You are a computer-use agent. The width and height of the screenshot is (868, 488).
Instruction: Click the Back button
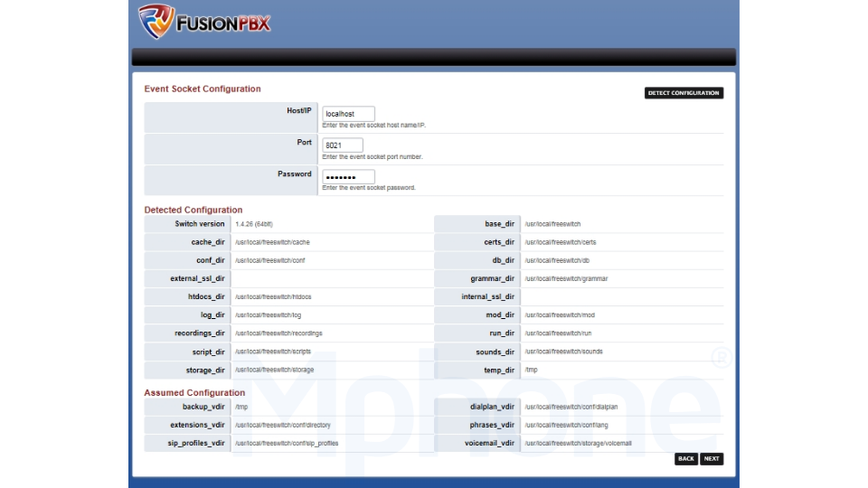point(686,459)
